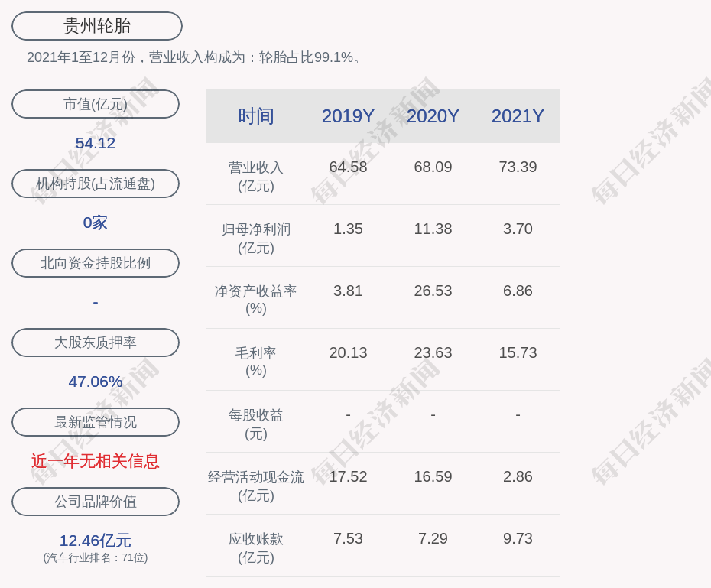Click ROE value 3.81
Image resolution: width=711 pixels, height=588 pixels.
(348, 291)
